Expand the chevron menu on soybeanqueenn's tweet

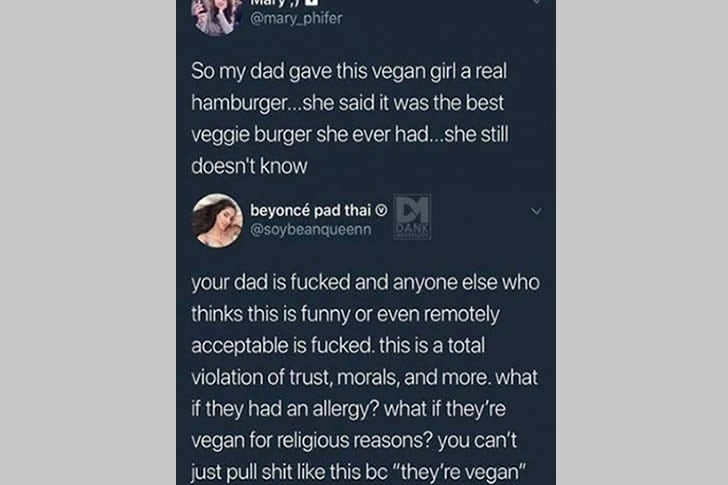pyautogui.click(x=536, y=212)
